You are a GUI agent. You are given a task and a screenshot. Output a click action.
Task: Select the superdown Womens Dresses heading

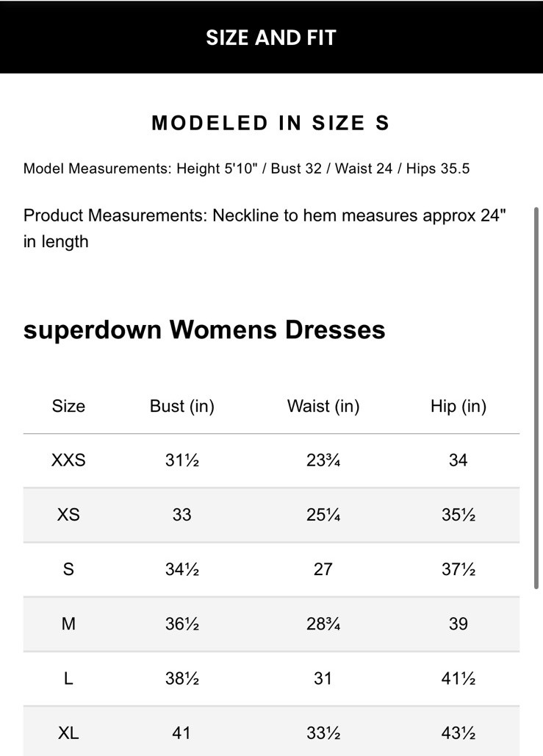pyautogui.click(x=204, y=329)
